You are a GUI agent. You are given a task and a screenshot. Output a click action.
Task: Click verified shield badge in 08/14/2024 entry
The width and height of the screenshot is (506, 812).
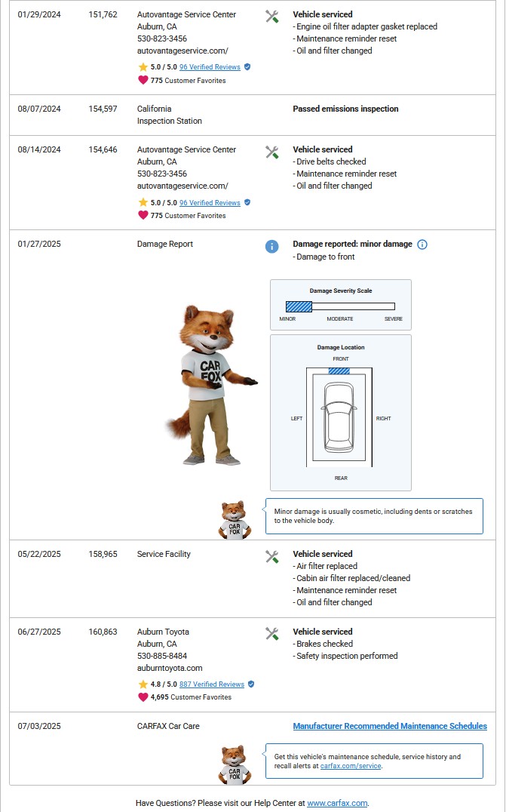point(247,202)
